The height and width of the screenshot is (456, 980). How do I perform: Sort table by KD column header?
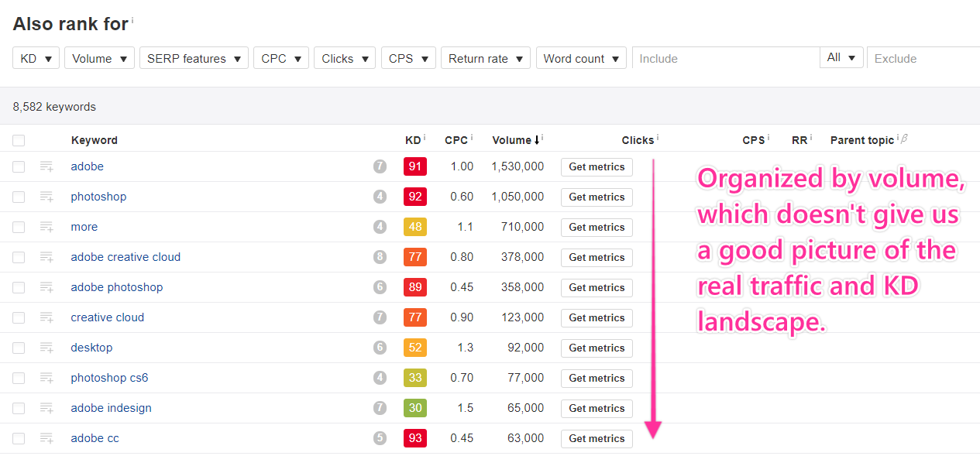tap(413, 140)
